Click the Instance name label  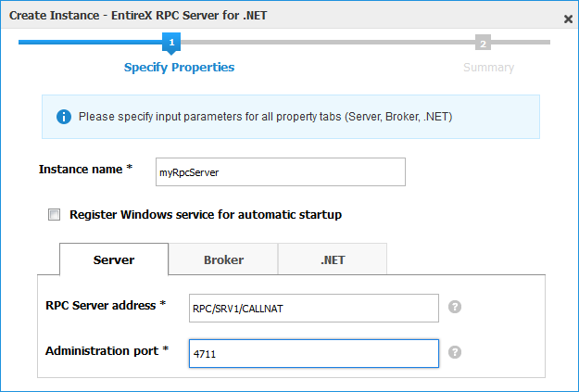click(x=85, y=170)
